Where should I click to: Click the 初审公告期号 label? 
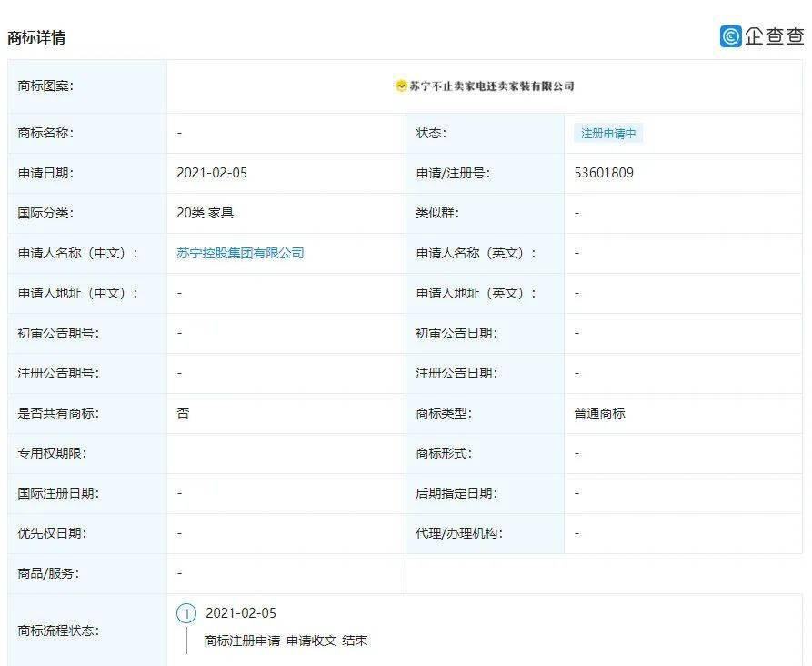click(58, 333)
